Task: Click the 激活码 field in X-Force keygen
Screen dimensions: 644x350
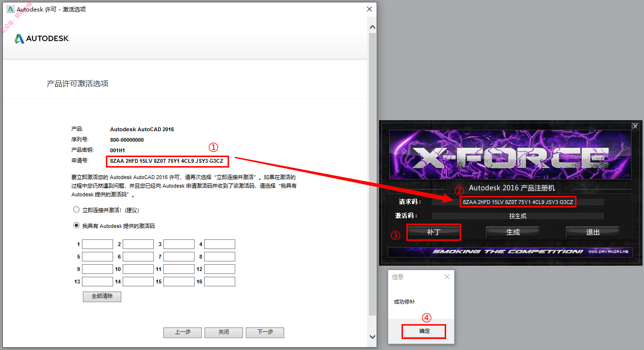Action: (x=517, y=216)
